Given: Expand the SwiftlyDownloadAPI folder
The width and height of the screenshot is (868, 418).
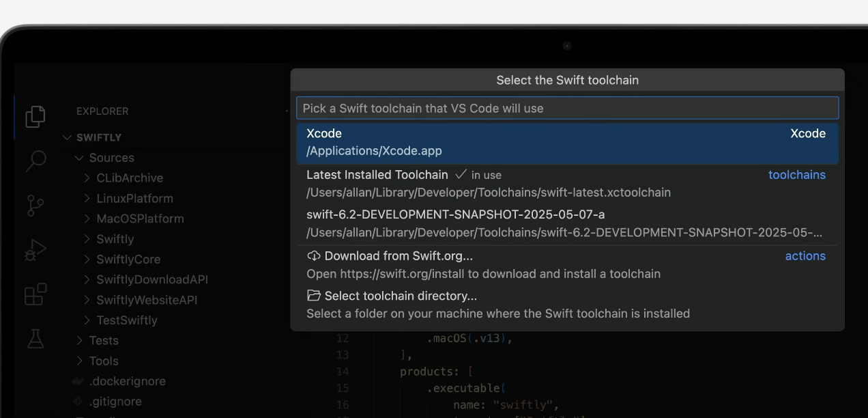Looking at the screenshot, I should click(87, 280).
